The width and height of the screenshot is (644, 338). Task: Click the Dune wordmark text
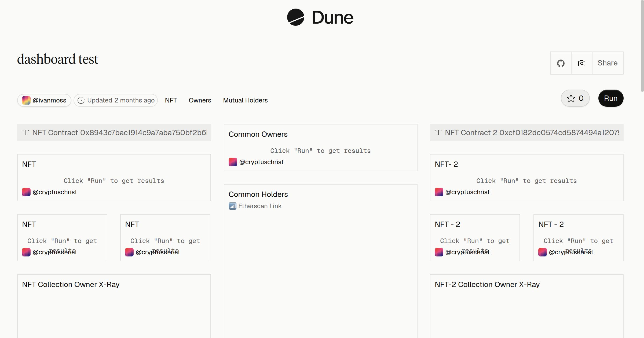click(332, 17)
